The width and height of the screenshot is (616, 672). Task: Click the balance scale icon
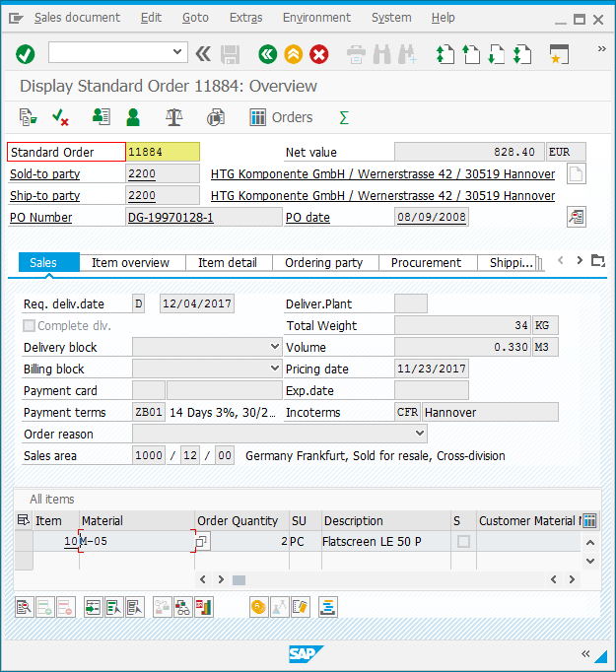[174, 117]
